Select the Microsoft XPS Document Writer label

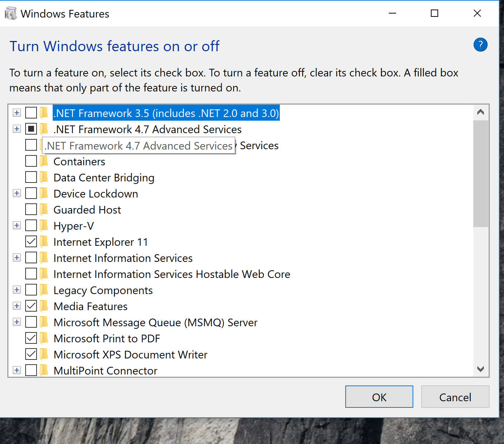click(131, 355)
